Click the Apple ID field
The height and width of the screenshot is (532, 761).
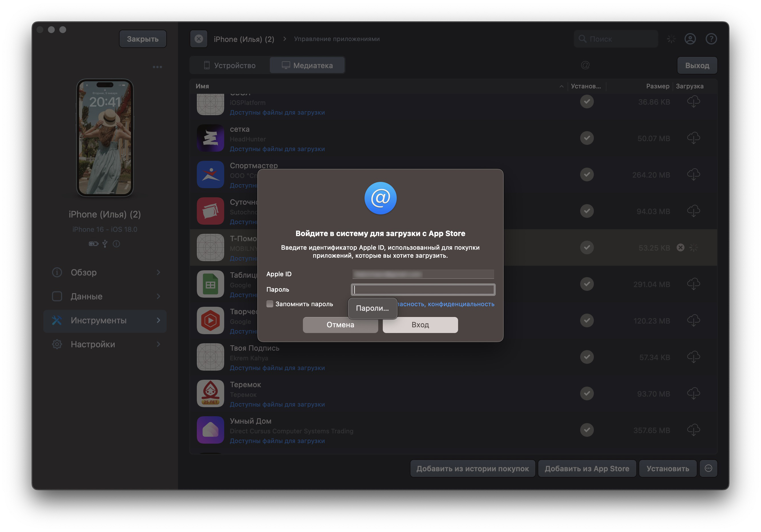click(x=423, y=274)
